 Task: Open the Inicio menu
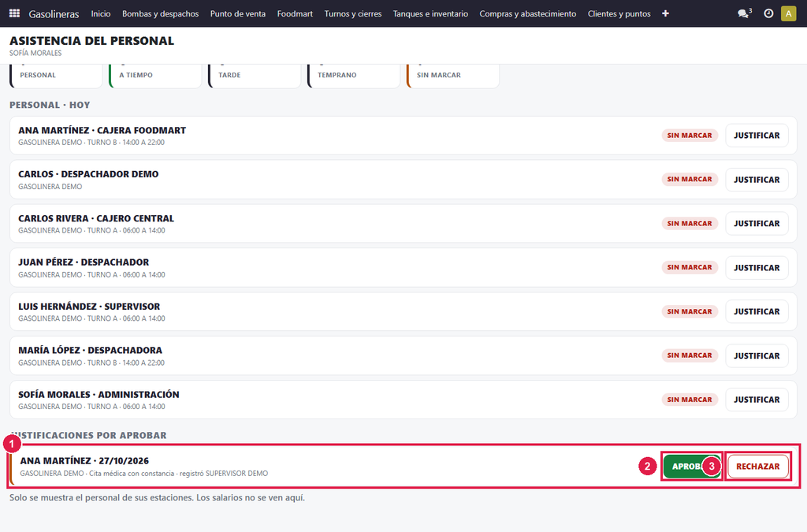tap(101, 14)
